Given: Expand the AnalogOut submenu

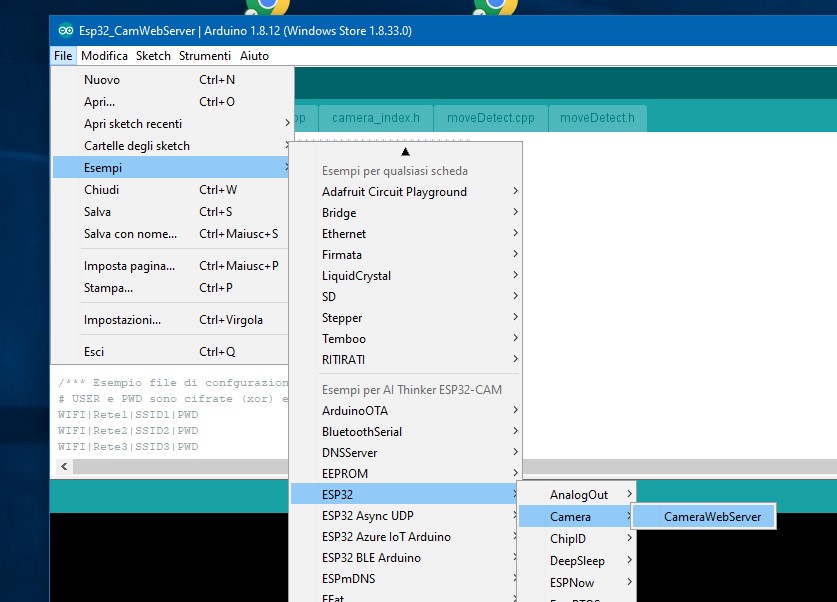Looking at the screenshot, I should point(577,495).
